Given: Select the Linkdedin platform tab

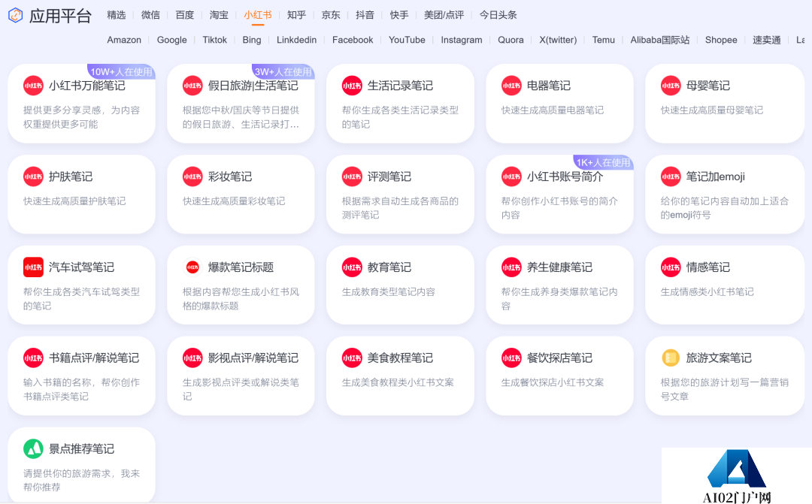Looking at the screenshot, I should [297, 40].
